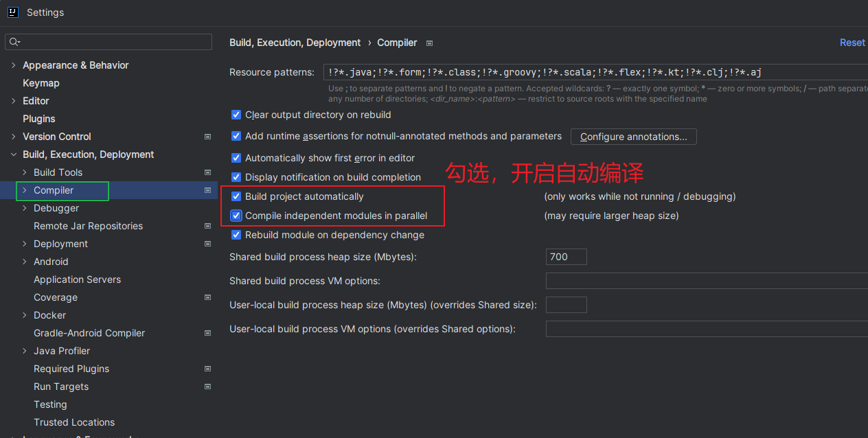Click project-level icon beside Version Control

[x=207, y=137]
